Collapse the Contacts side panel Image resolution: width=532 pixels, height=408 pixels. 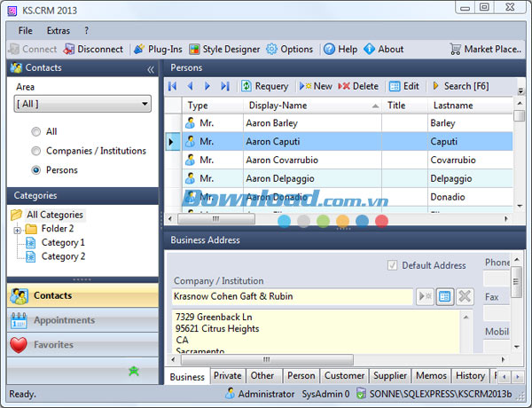coord(151,69)
